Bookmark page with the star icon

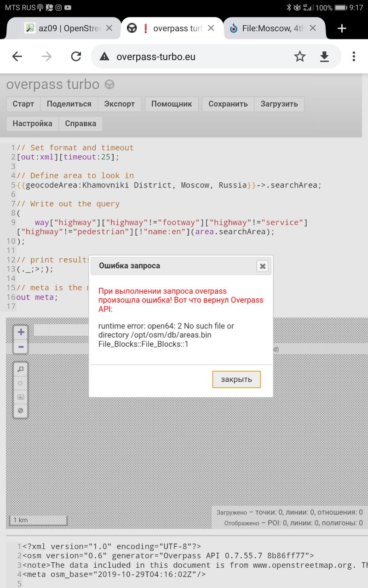coord(300,57)
